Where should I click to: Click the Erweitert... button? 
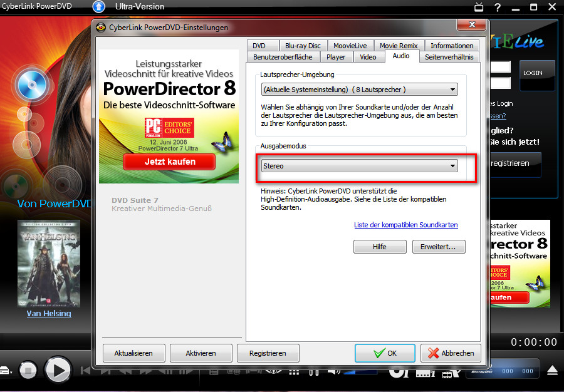[439, 247]
